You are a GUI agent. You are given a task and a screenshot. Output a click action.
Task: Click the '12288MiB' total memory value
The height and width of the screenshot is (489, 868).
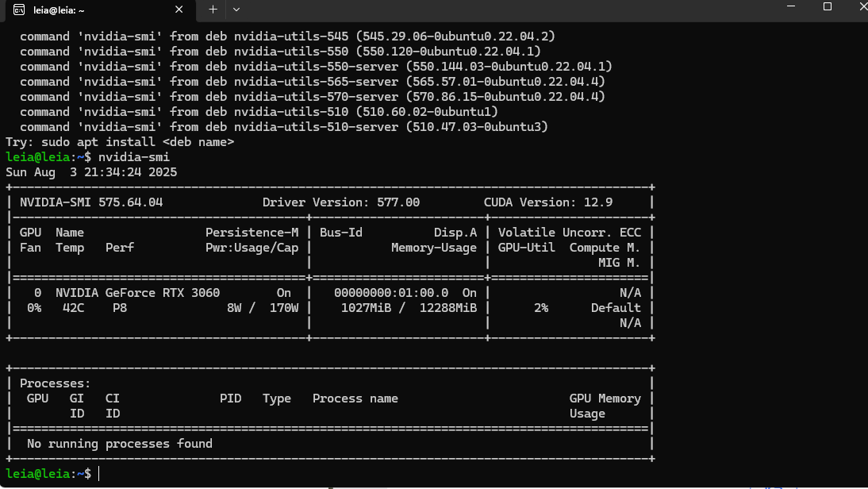tap(447, 307)
